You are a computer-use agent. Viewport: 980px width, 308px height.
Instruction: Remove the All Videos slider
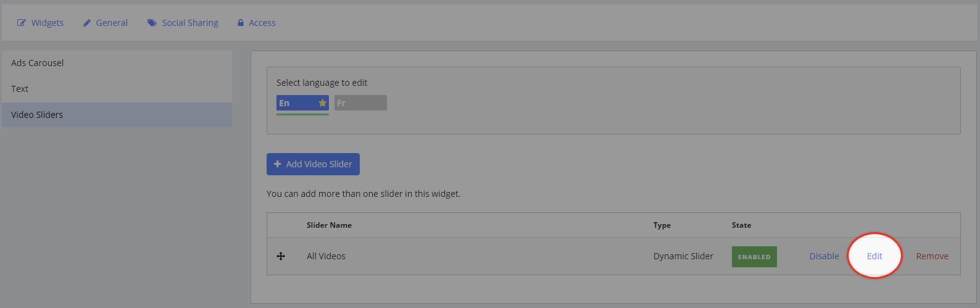tap(932, 256)
